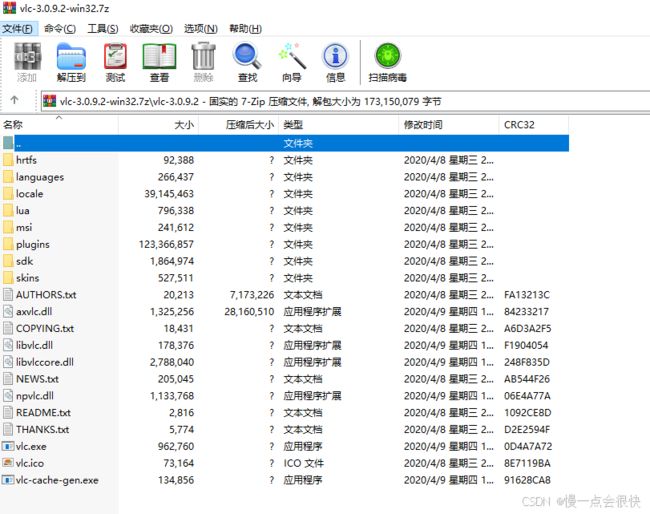
Task: Open the View (查看) book icon
Action: coord(160,56)
